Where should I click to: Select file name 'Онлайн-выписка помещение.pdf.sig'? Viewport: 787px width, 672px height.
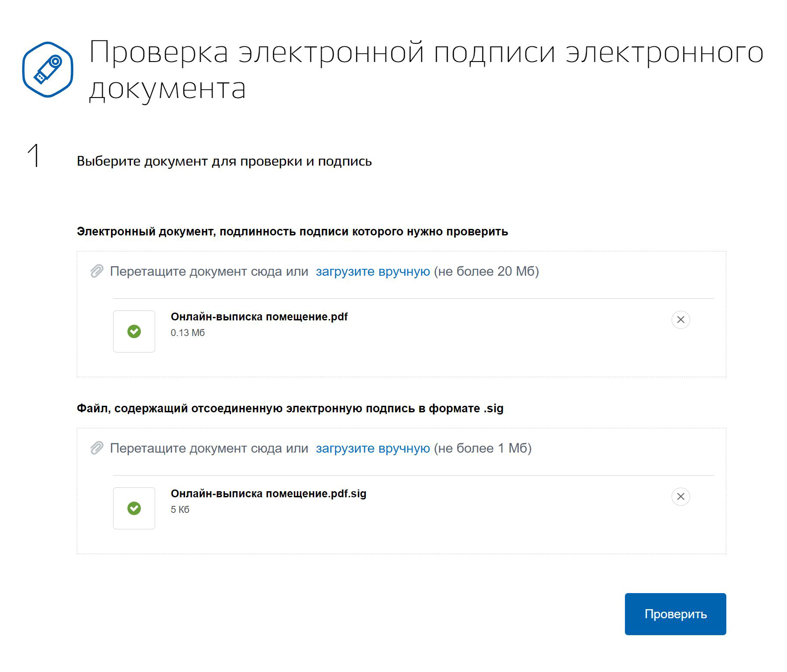click(x=269, y=494)
